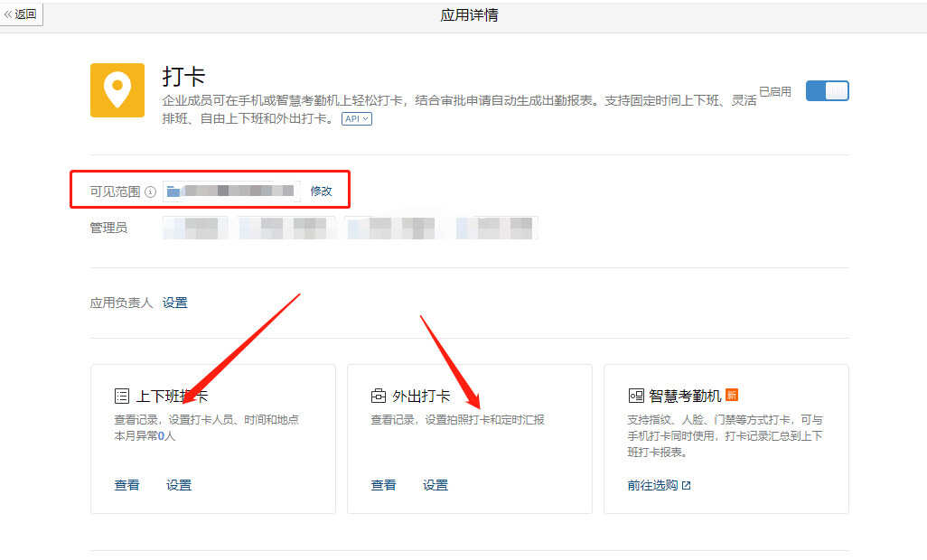
Task: Toggle the 已启用 enable switch off
Action: [827, 91]
